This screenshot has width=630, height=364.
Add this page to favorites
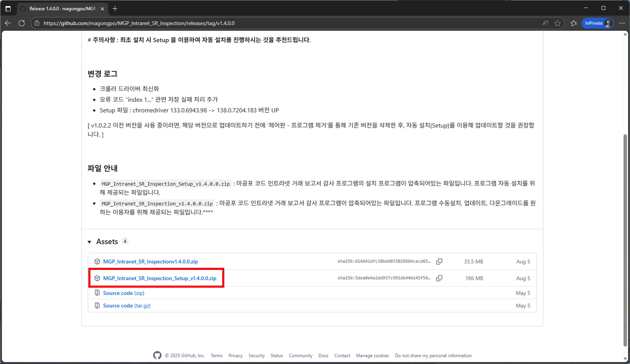[558, 23]
